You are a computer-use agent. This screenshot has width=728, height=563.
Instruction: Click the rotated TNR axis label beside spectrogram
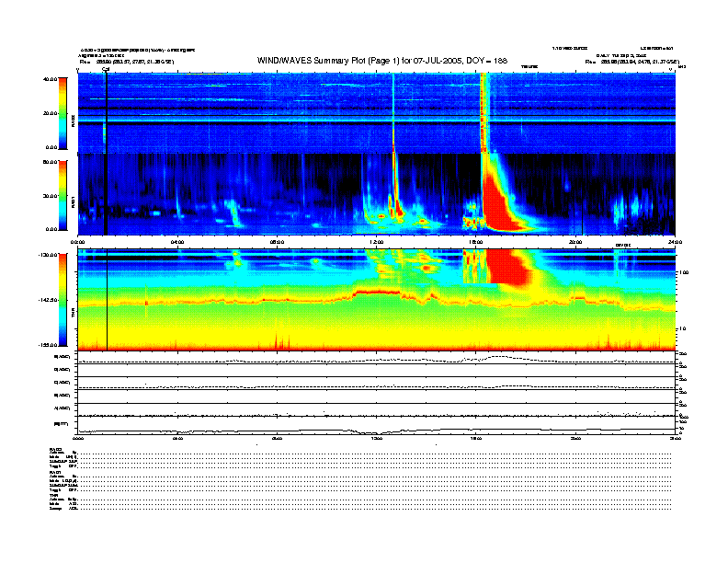[x=73, y=314]
